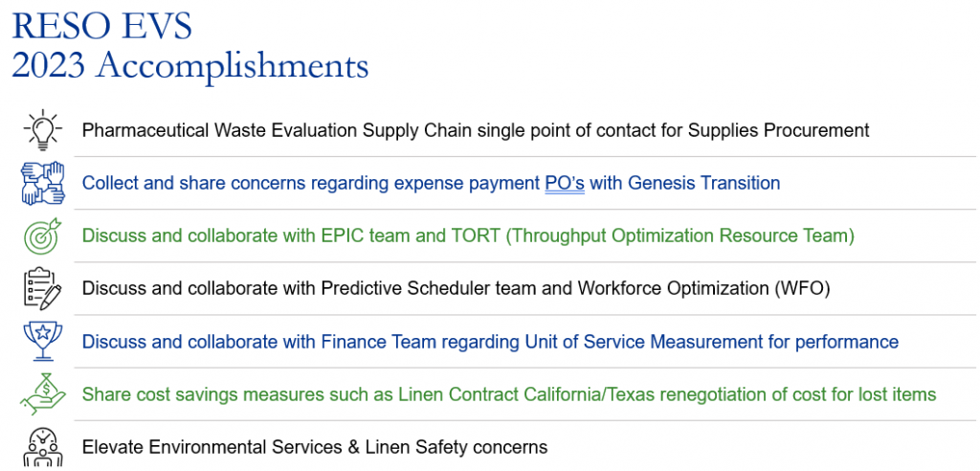This screenshot has height=471, width=980.
Task: Click the Linen Contract cost savings line
Action: point(509,394)
